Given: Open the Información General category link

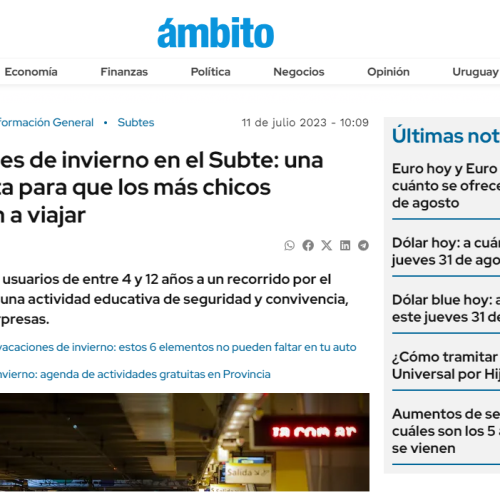Looking at the screenshot, I should (x=47, y=122).
